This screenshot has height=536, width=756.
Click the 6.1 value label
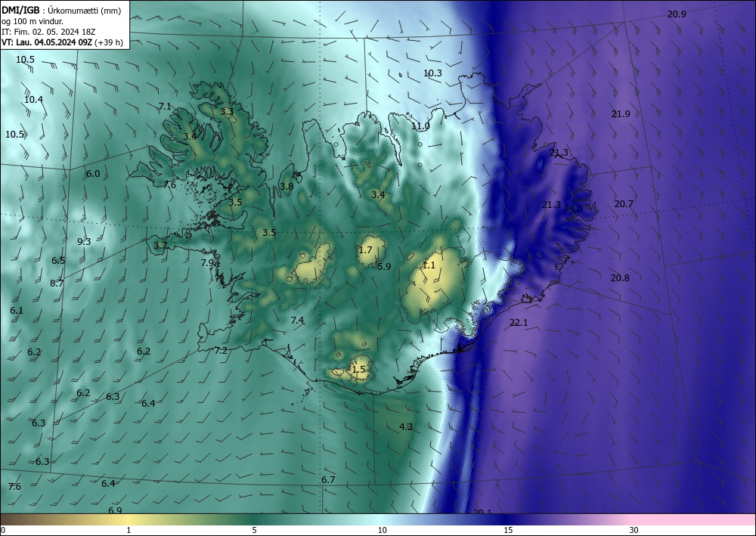coord(17,311)
